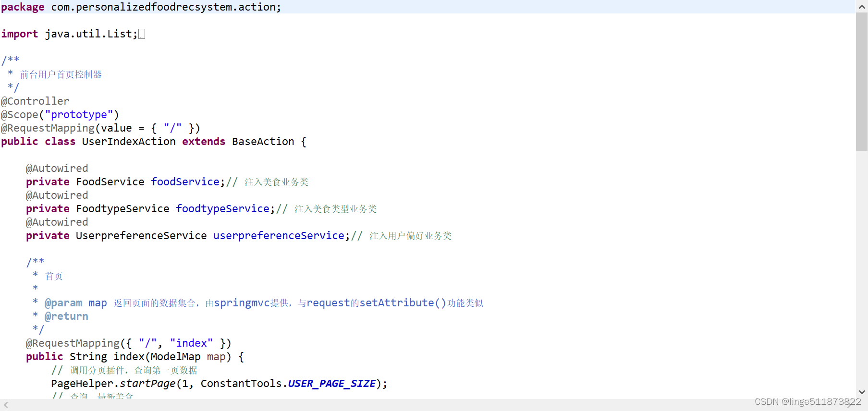
Task: Click the comment 注入美食业务类
Action: pyautogui.click(x=277, y=182)
